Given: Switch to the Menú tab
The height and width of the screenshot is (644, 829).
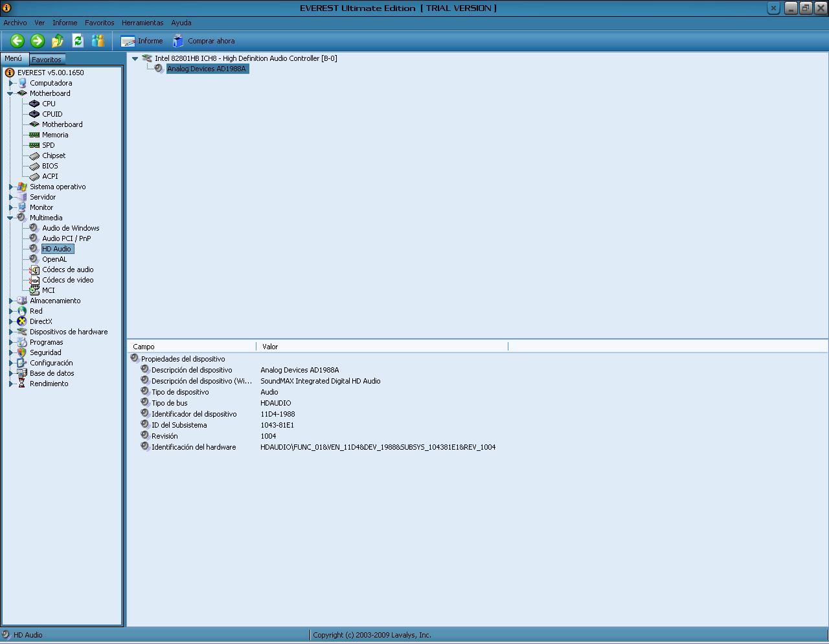Looking at the screenshot, I should (14, 58).
